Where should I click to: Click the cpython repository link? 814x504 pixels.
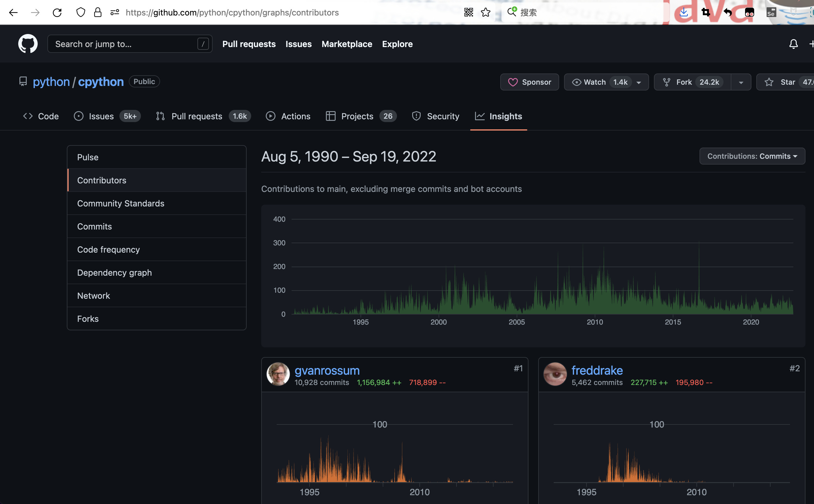tap(101, 82)
